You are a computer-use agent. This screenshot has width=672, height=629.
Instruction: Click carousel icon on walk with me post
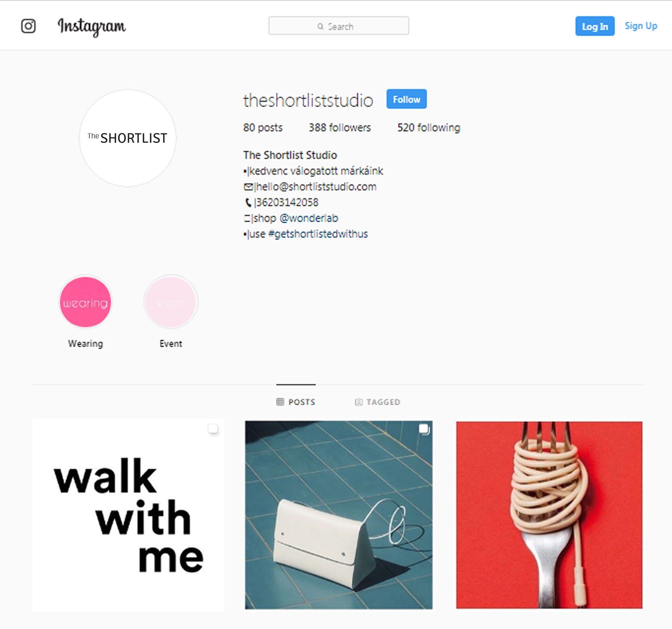(213, 429)
